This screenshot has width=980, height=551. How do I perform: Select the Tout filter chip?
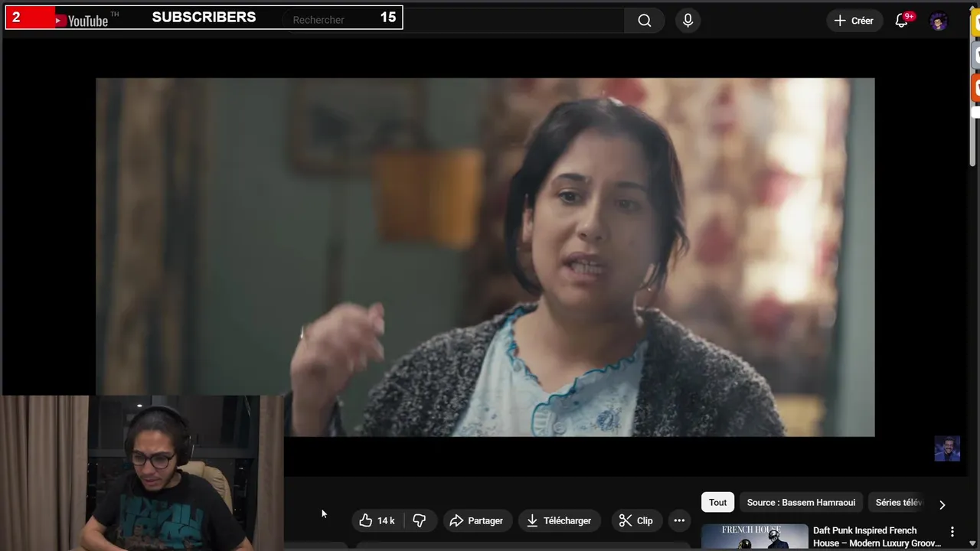coord(717,503)
